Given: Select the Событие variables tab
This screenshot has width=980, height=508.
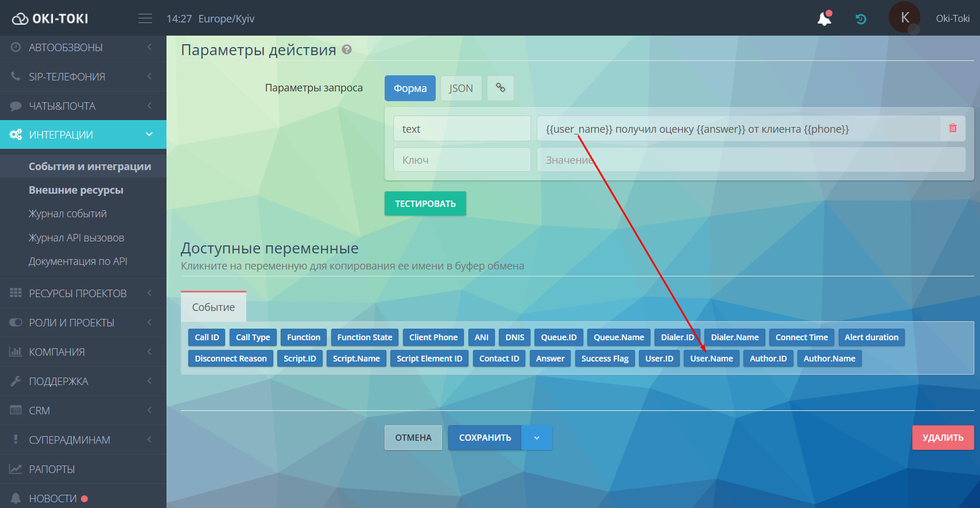Looking at the screenshot, I should point(214,307).
